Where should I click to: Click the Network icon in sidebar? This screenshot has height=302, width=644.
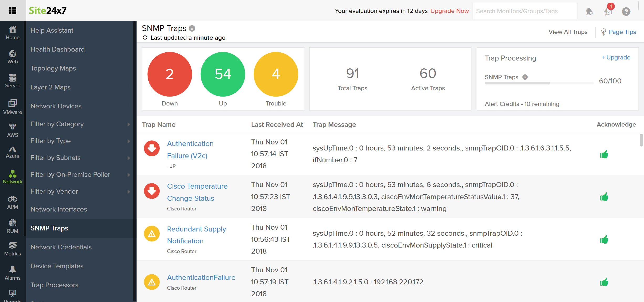(x=12, y=174)
